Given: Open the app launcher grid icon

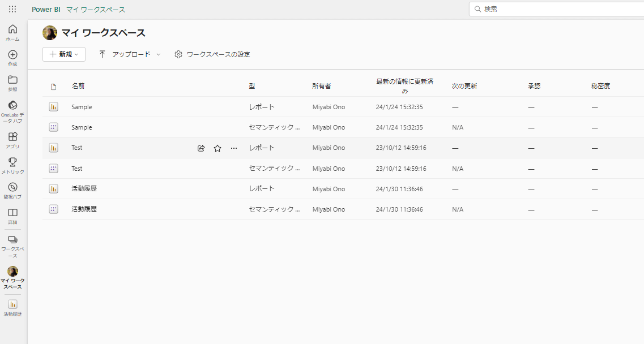Looking at the screenshot, I should [12, 9].
